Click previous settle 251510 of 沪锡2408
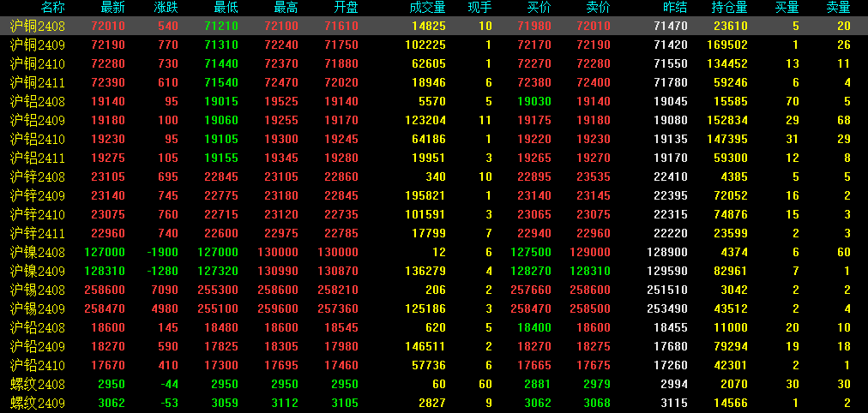The image size is (868, 413). [x=667, y=290]
